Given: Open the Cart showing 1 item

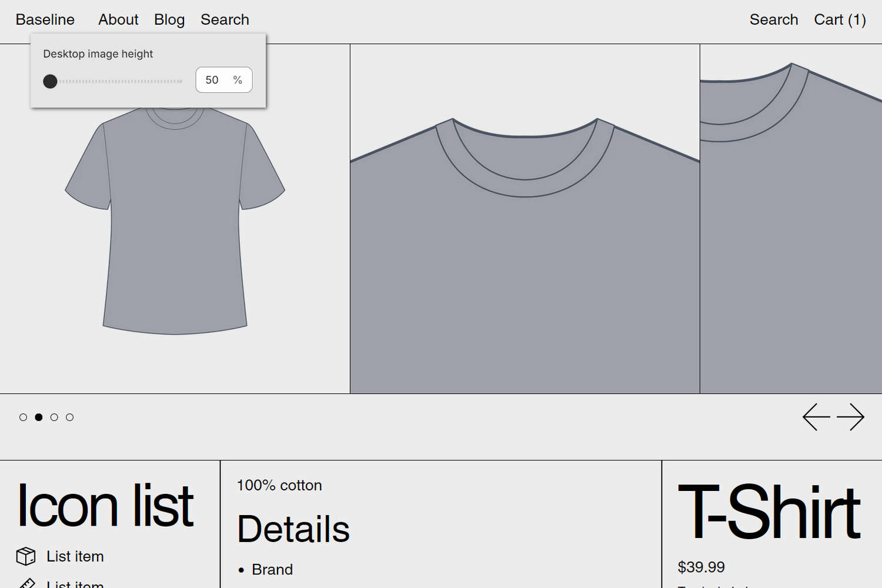Looking at the screenshot, I should pyautogui.click(x=840, y=19).
